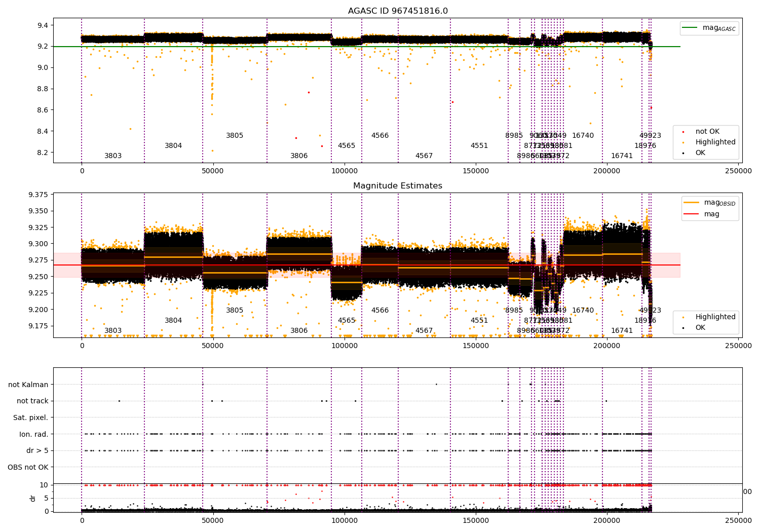The image size is (760, 532).
Task: Select OBSID label 3804 in top panel
Action: pos(173,146)
